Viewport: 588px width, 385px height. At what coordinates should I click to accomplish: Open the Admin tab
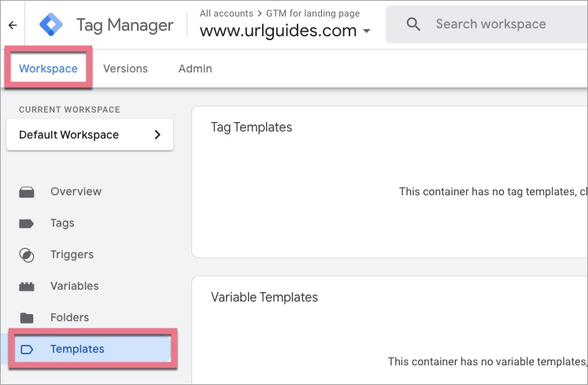pos(195,68)
